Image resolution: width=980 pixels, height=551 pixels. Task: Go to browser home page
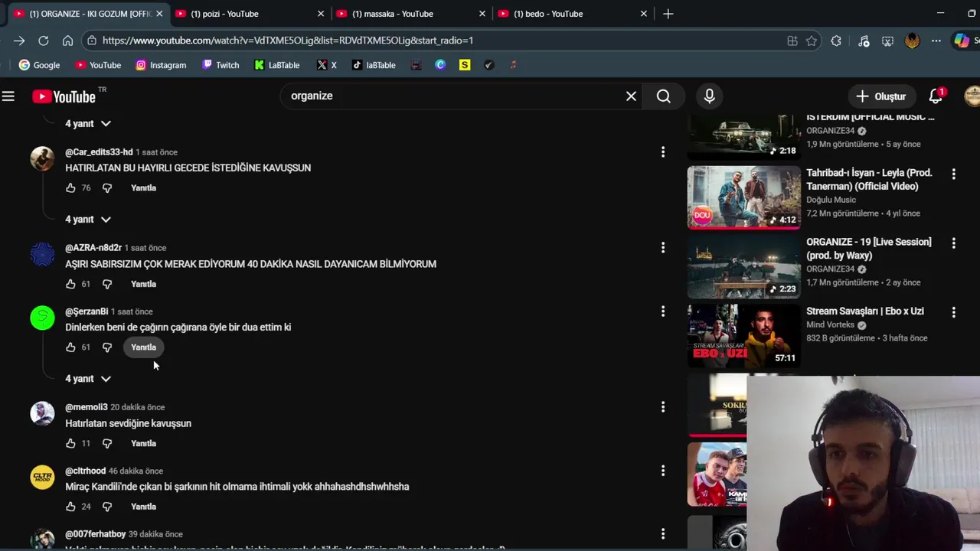[x=68, y=41]
